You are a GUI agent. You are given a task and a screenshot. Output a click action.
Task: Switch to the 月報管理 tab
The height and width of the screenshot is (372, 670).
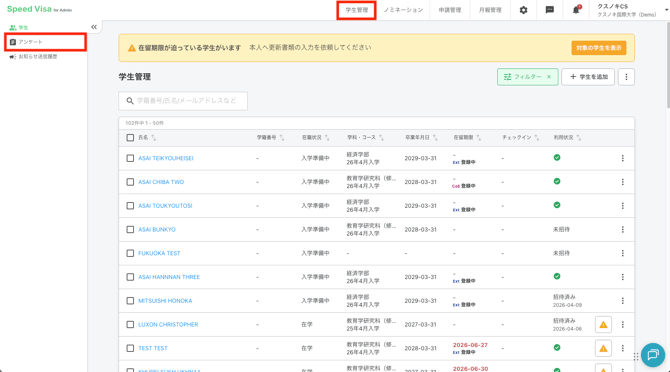(490, 10)
